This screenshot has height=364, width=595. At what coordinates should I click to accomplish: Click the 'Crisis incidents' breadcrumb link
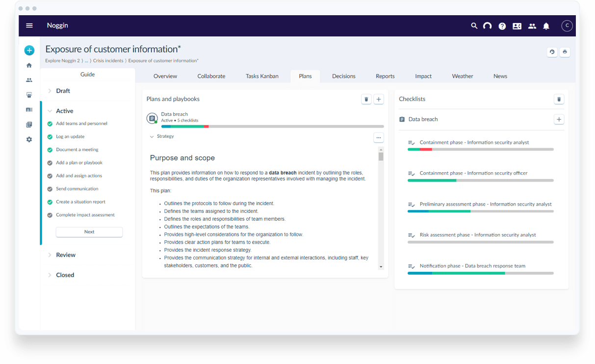pos(108,61)
